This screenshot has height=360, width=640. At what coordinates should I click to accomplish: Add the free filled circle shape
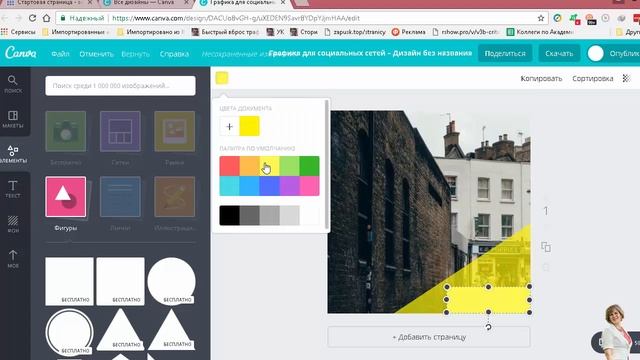coord(171,281)
